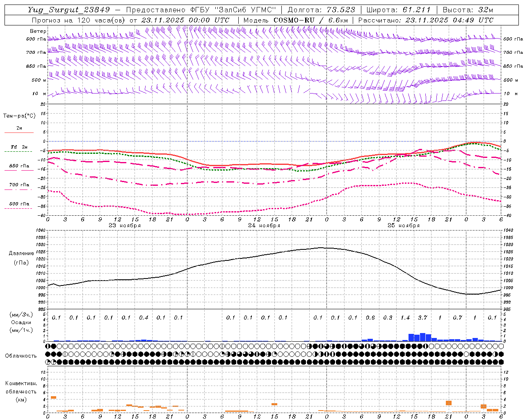Click the 3.7 precipitation value
The image size is (525, 420).
422,318
